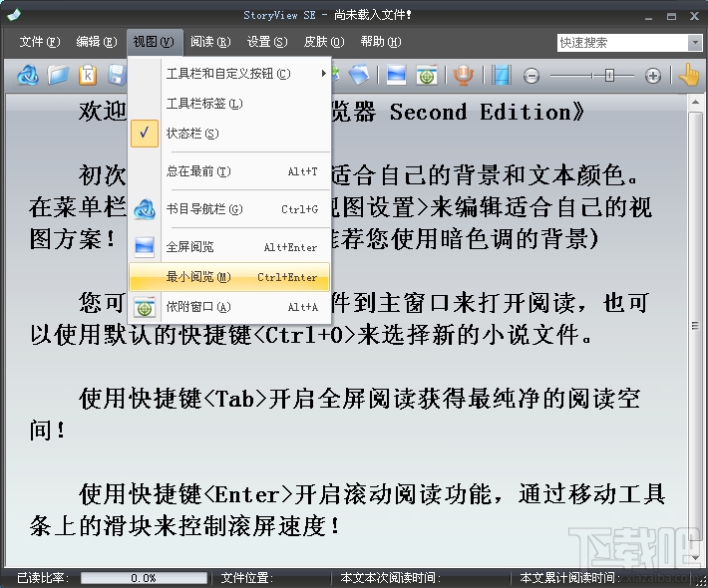The image size is (708, 588).
Task: Open the 设置(S) menu
Action: (267, 42)
